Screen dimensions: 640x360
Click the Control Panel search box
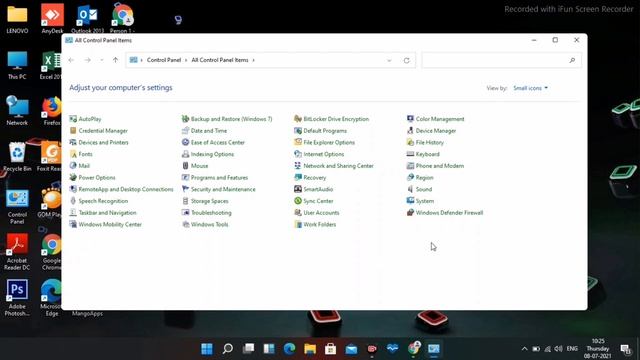tap(501, 60)
